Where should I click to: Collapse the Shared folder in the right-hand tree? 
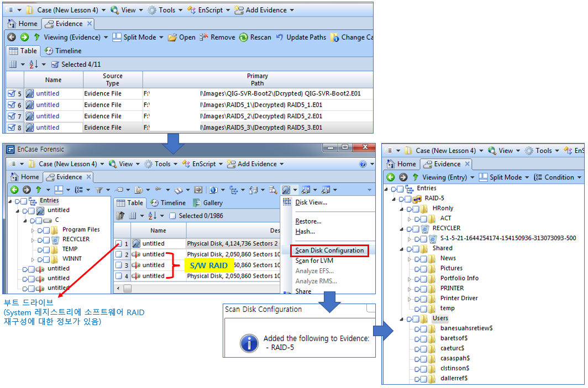(401, 249)
